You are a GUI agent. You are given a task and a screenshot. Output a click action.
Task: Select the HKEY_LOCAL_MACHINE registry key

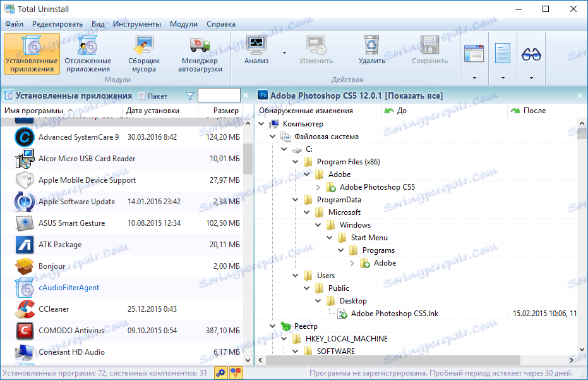click(347, 339)
